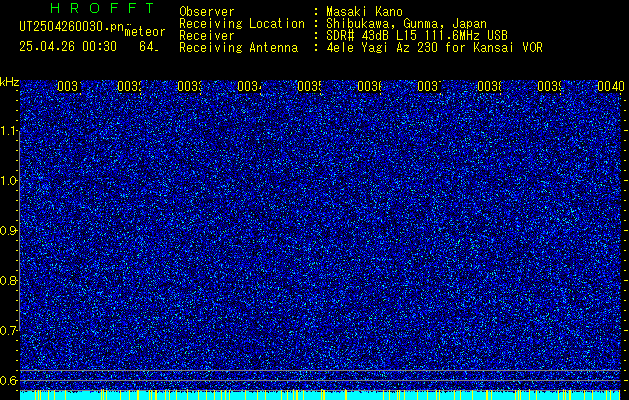
Task: Click the 1.0 frequency axis label
Action: (x=9, y=181)
